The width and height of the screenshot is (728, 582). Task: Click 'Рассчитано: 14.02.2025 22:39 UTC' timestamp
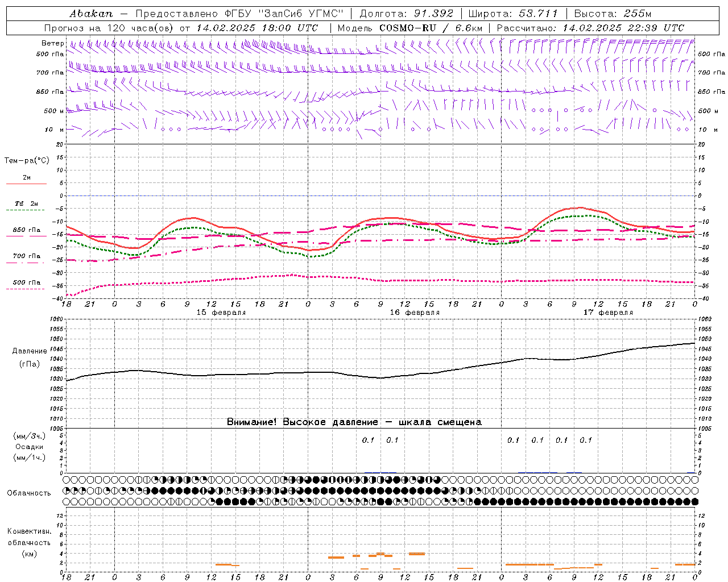590,28
